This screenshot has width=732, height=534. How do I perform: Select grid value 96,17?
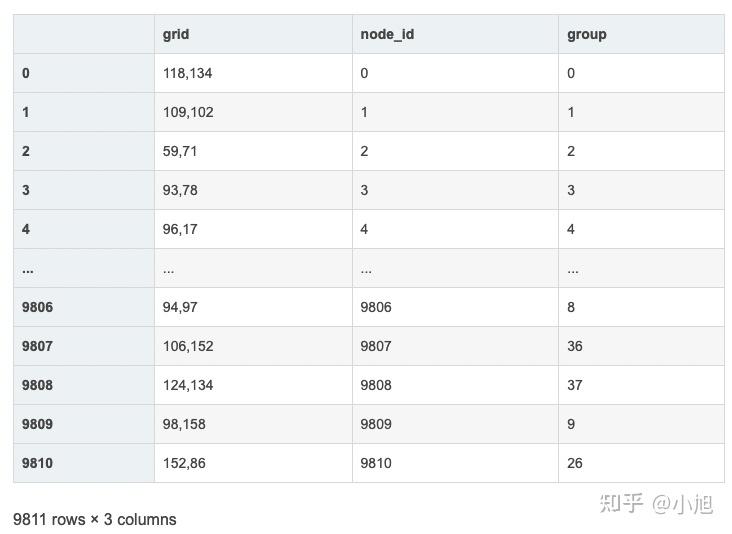pyautogui.click(x=180, y=229)
